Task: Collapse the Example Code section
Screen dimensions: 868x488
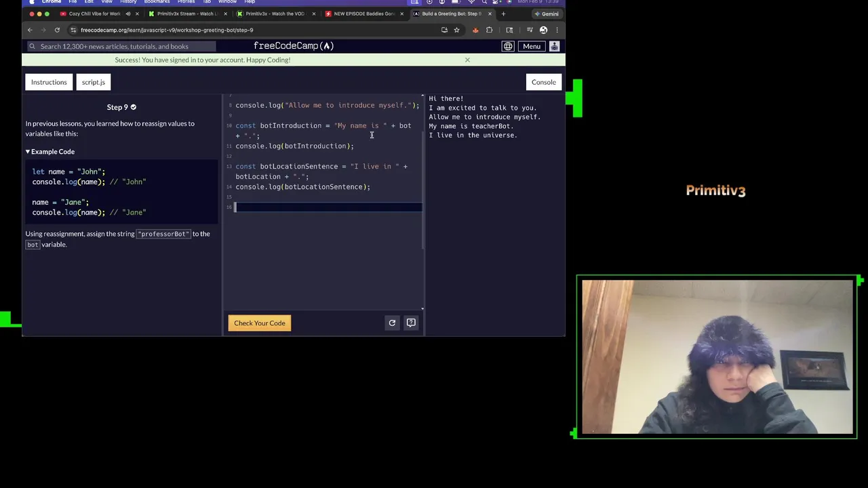Action: (x=50, y=152)
